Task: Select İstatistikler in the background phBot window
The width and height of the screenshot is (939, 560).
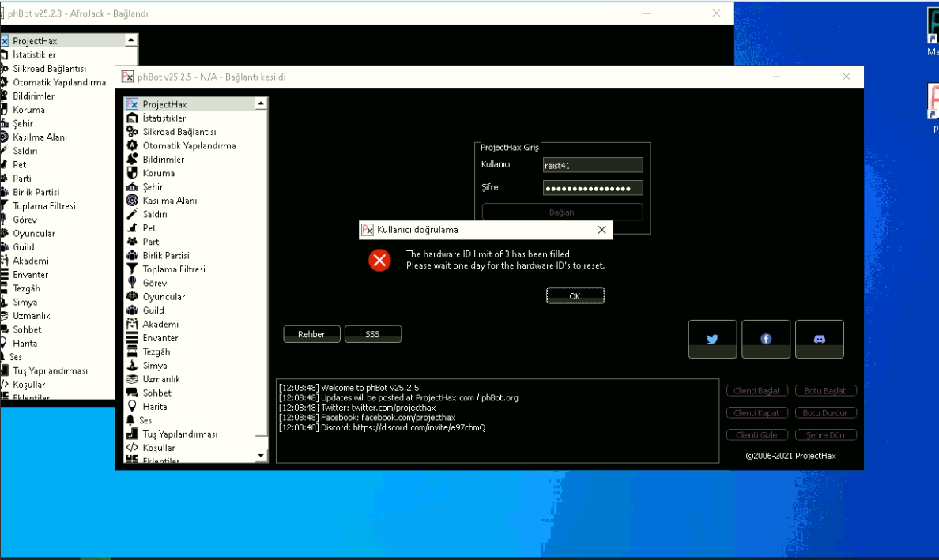Action: (34, 55)
